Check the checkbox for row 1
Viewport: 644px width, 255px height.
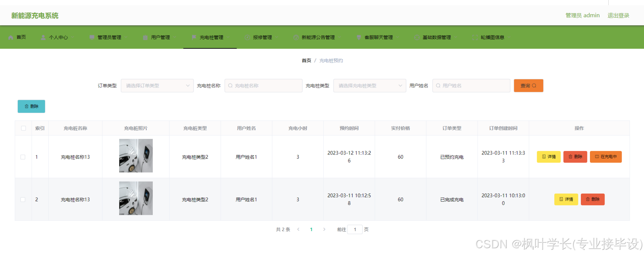point(23,157)
